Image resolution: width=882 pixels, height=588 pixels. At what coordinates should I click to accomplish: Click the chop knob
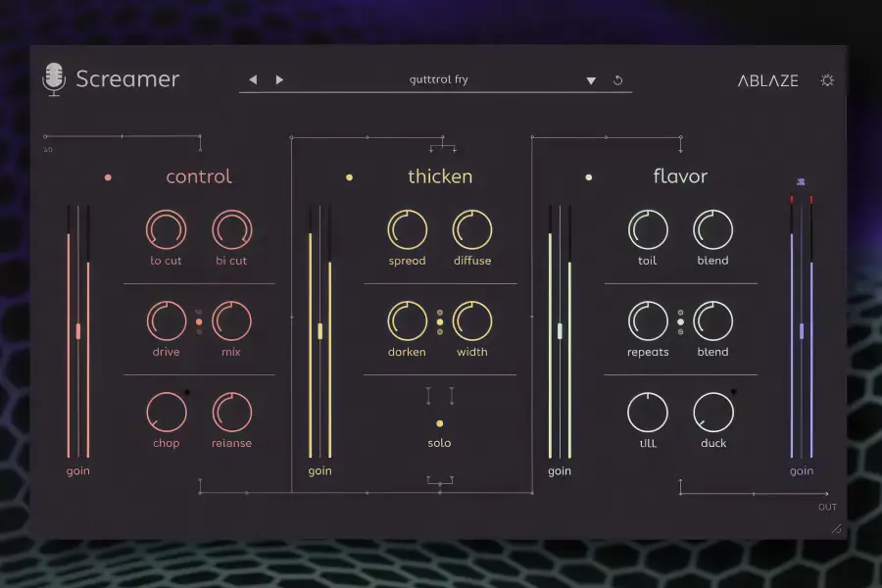click(167, 412)
